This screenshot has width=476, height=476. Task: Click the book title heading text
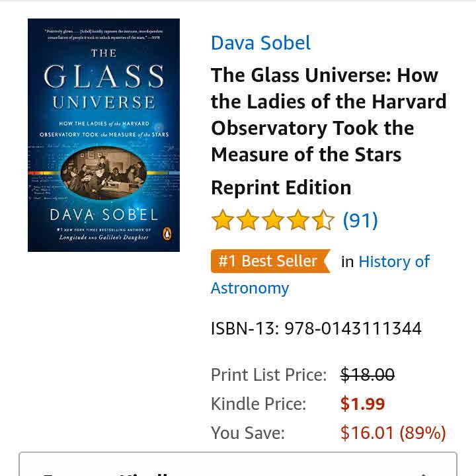point(329,114)
